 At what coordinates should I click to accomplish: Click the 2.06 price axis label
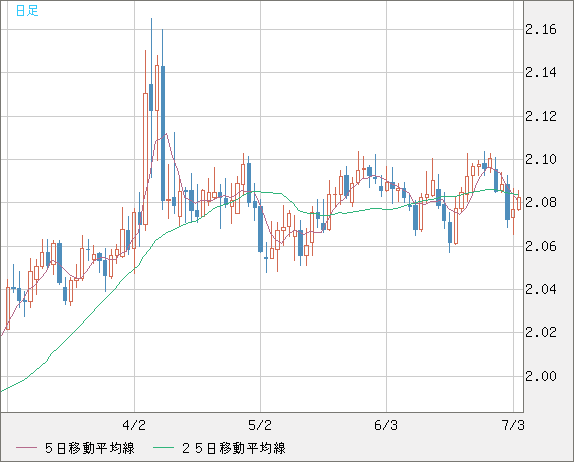(x=541, y=246)
